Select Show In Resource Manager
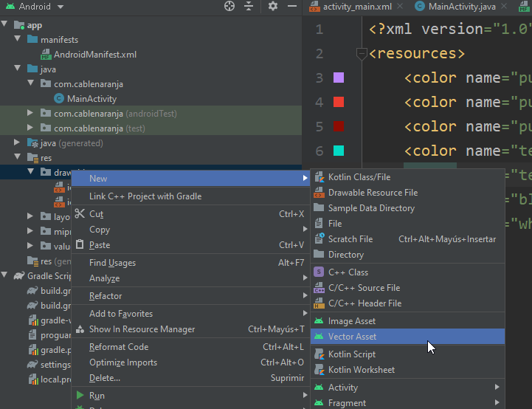The height and width of the screenshot is (409, 532). coord(190,329)
